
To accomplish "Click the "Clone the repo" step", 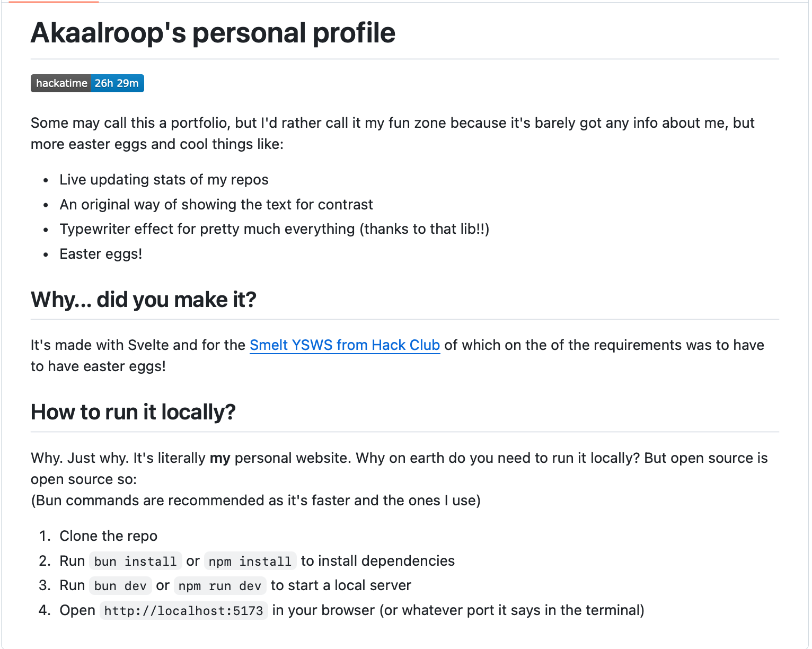I will pos(108,536).
